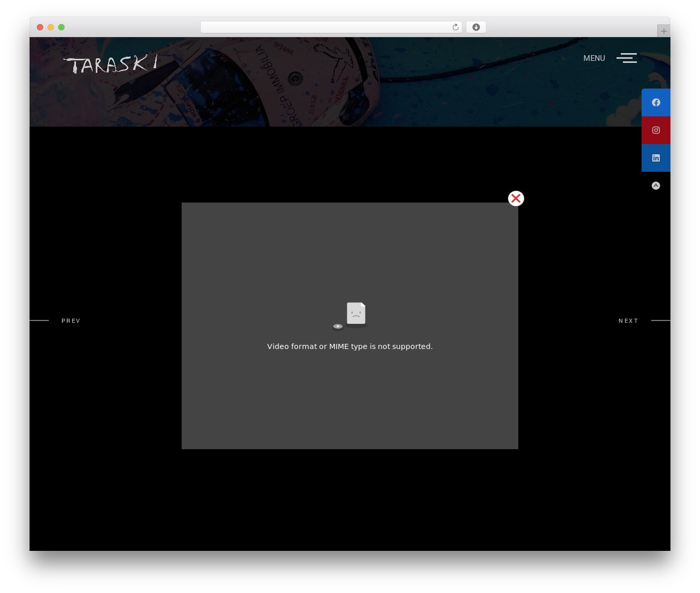Click the scroll-to-top arrow icon
This screenshot has width=700, height=593.
point(656,186)
